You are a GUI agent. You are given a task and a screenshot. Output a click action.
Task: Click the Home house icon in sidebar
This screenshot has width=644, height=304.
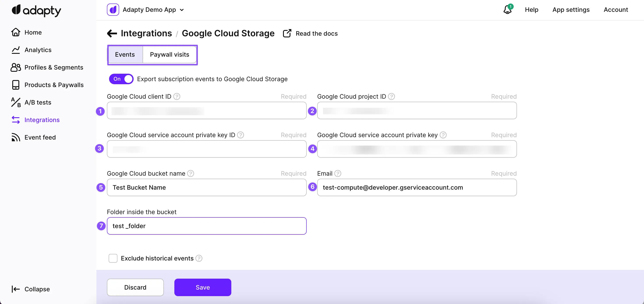[16, 32]
